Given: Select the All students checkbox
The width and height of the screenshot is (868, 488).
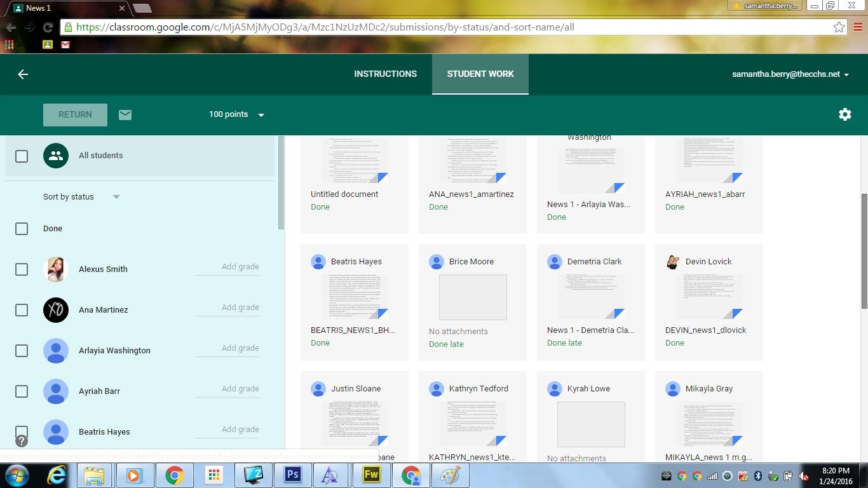Looking at the screenshot, I should click(22, 156).
